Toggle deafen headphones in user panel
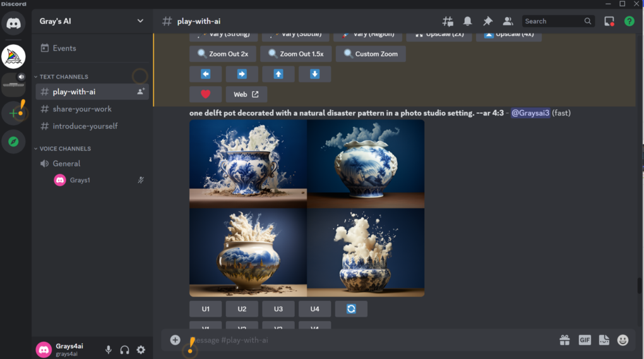 tap(125, 350)
